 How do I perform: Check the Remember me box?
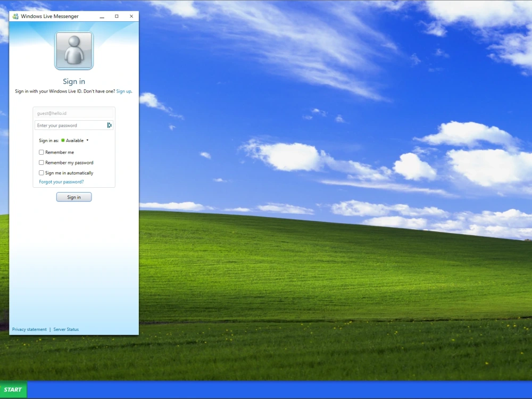pos(41,152)
